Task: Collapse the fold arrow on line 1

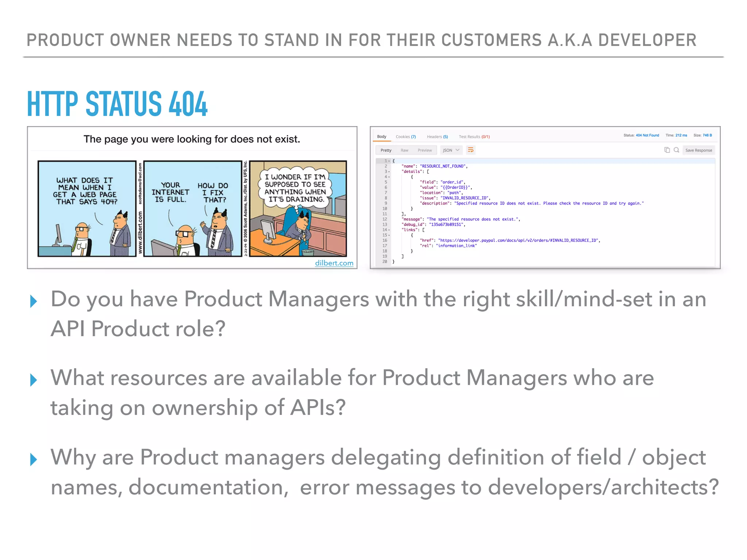Action: click(x=389, y=161)
